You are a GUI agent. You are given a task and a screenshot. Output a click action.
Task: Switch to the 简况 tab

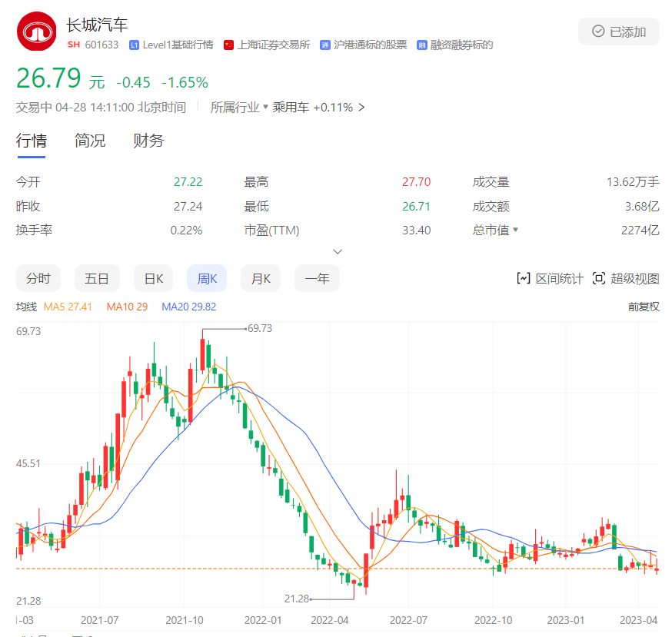89,141
